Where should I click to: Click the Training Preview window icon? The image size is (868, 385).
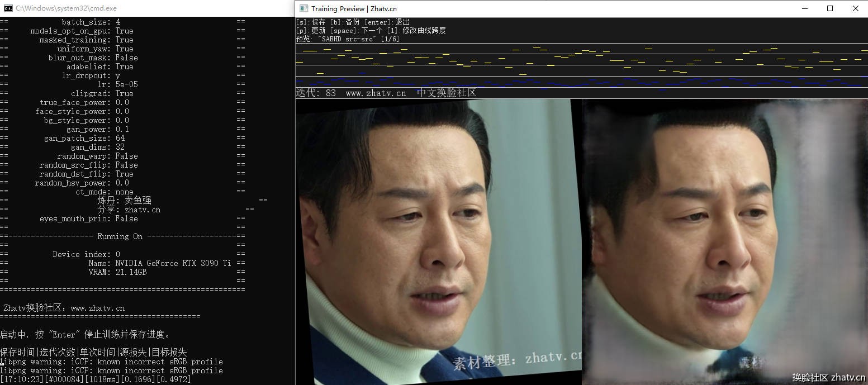coord(303,8)
